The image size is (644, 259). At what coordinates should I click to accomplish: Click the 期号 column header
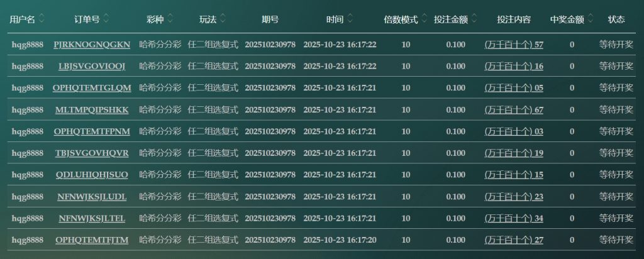click(x=270, y=19)
